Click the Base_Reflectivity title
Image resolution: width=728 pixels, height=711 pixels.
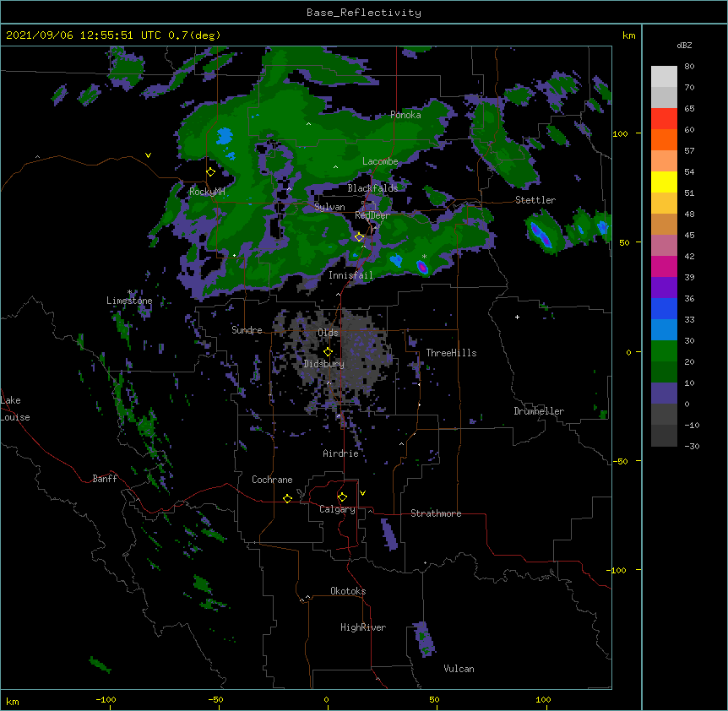364,13
